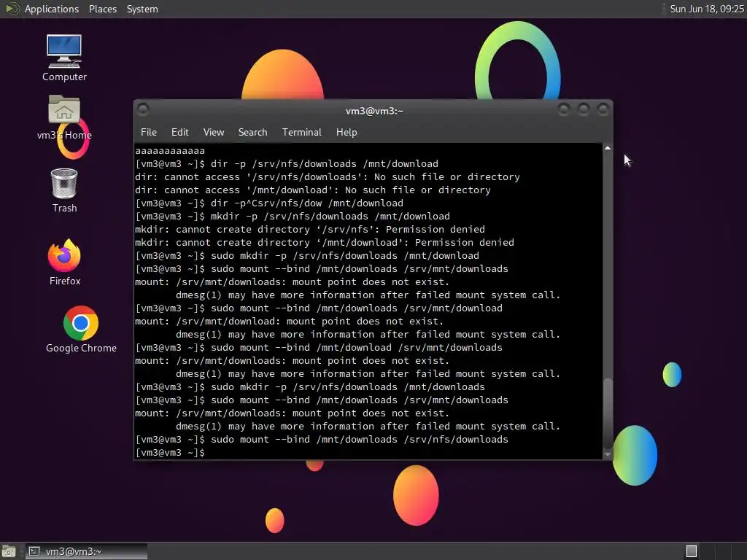Click the 'dir -p /srv/nfs/downloads /mnt/download' command
Image resolution: width=747 pixels, height=560 pixels.
pos(325,164)
